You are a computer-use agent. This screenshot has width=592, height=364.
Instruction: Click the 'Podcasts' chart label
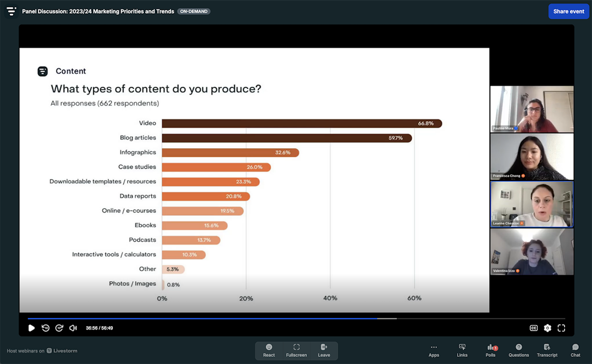(x=143, y=240)
